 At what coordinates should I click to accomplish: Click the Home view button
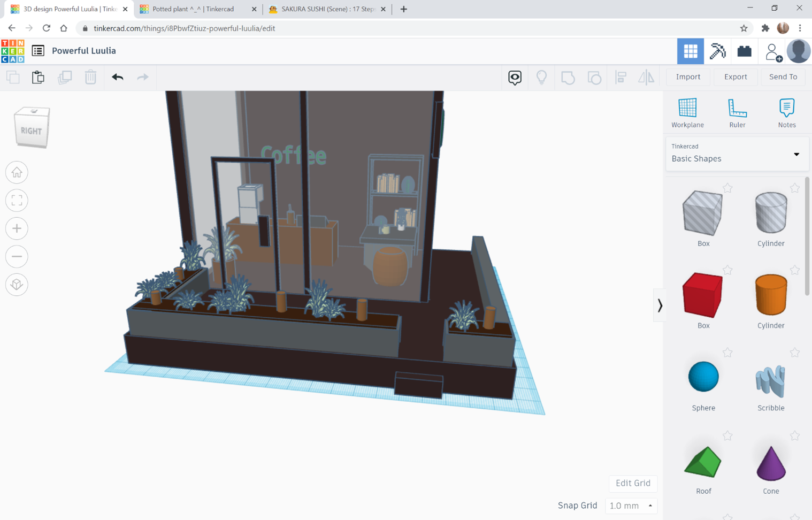[17, 173]
